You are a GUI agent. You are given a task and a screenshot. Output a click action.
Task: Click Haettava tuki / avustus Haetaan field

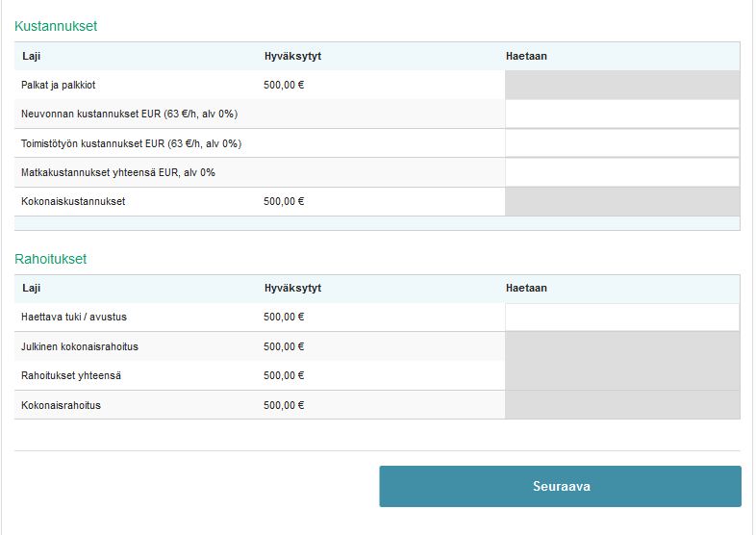coord(622,317)
